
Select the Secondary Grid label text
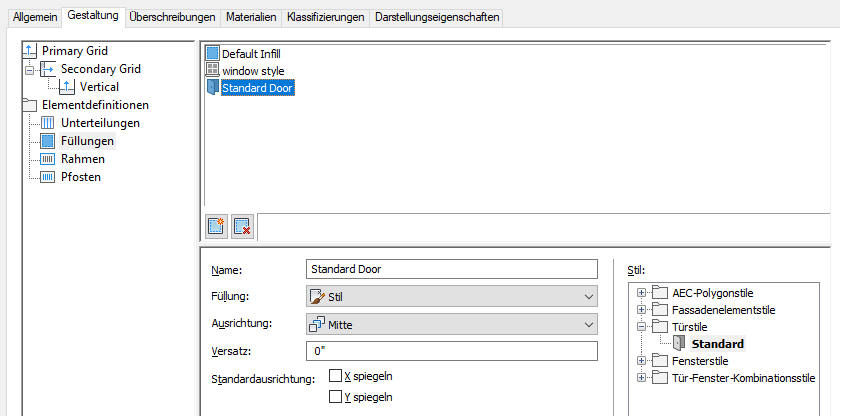(101, 69)
